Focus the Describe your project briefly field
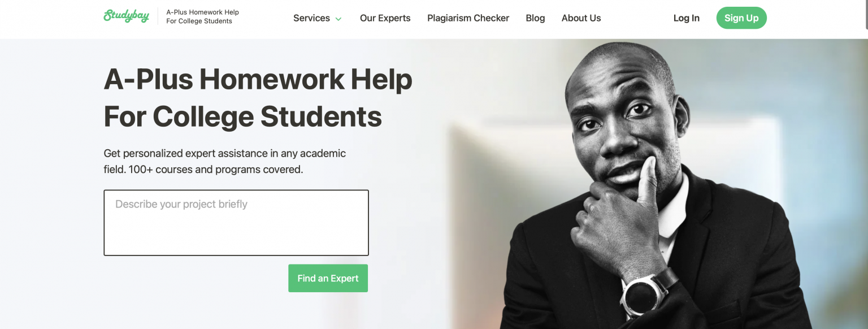 236,223
